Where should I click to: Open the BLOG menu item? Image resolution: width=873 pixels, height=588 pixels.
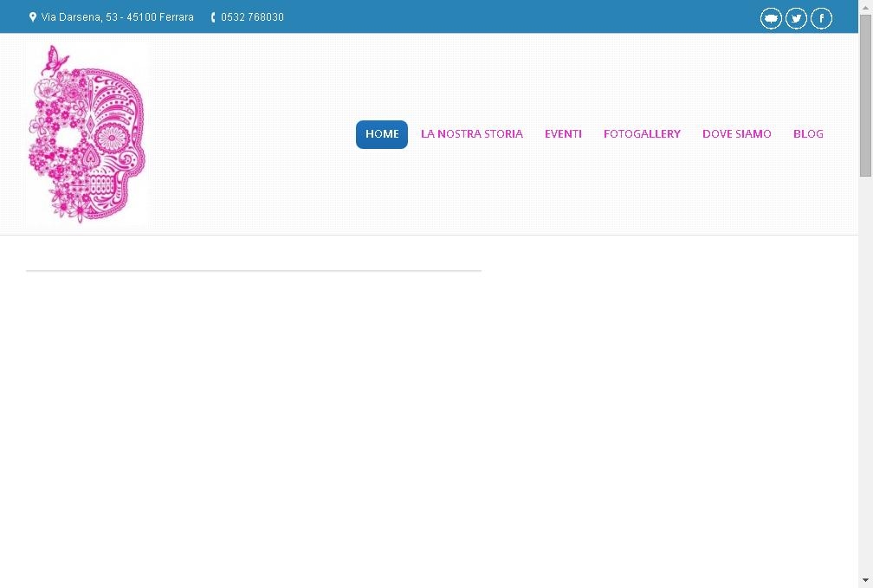[808, 134]
